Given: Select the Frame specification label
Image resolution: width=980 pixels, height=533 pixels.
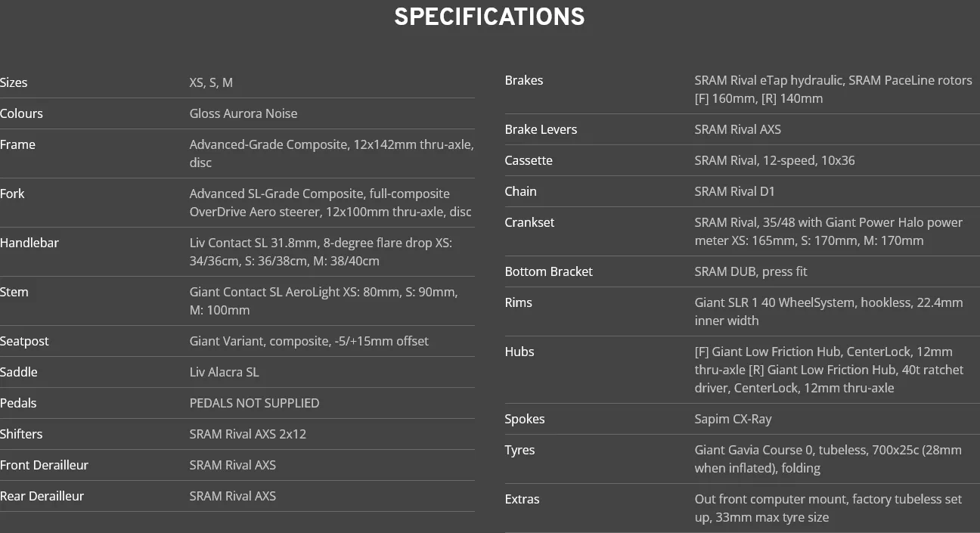Looking at the screenshot, I should pos(17,144).
